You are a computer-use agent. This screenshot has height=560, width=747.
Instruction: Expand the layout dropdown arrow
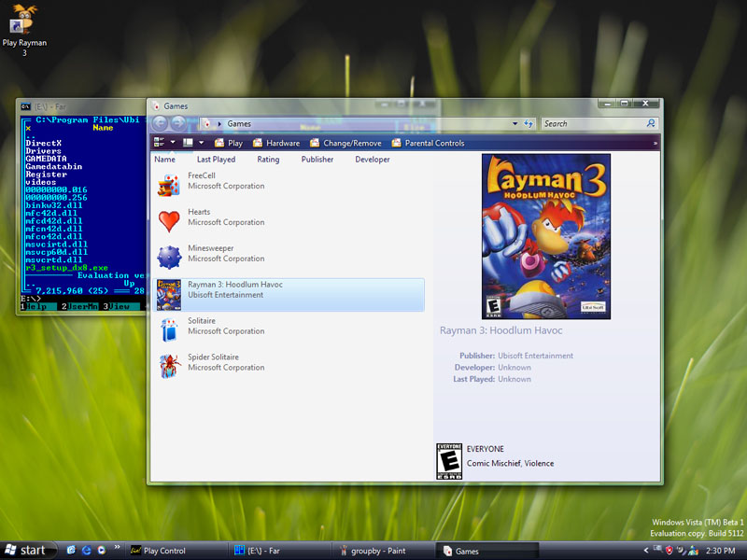pyautogui.click(x=201, y=143)
